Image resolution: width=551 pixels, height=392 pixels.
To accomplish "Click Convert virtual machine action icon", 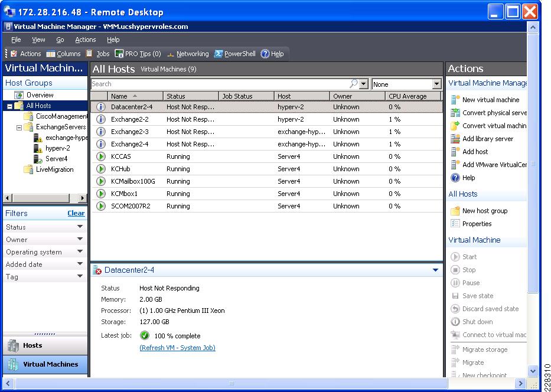I will pyautogui.click(x=455, y=126).
